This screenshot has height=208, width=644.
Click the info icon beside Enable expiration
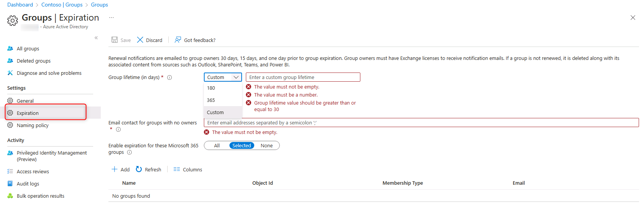129,152
